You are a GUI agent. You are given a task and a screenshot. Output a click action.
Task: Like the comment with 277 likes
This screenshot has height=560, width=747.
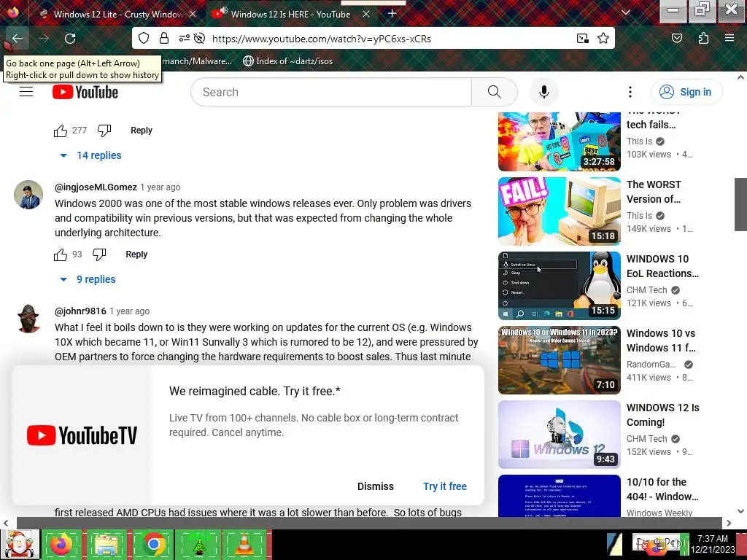[61, 131]
